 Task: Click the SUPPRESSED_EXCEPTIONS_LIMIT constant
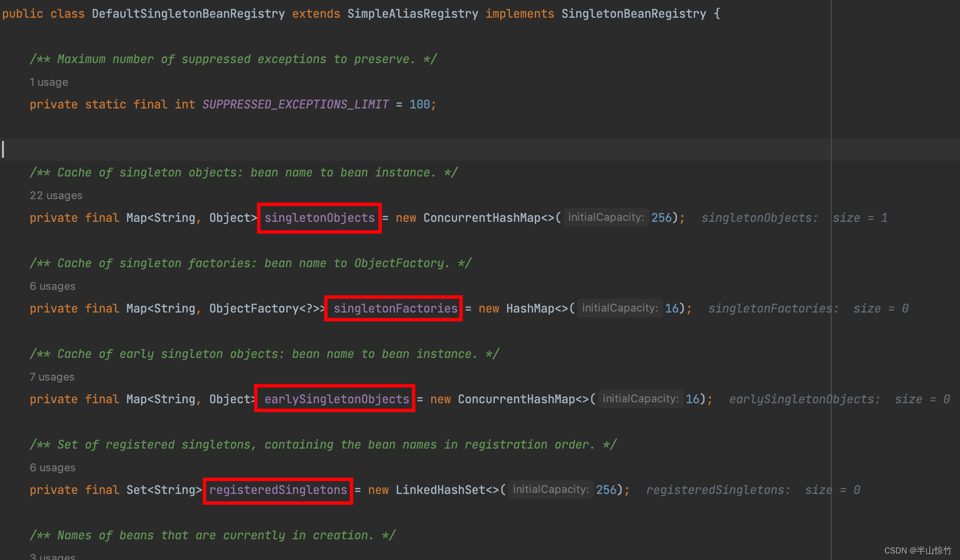(295, 105)
